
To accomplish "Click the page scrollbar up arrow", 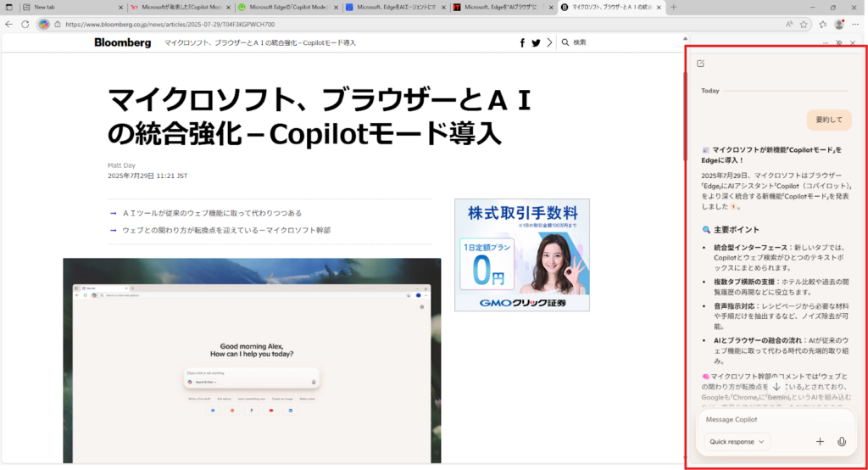I will (x=685, y=39).
